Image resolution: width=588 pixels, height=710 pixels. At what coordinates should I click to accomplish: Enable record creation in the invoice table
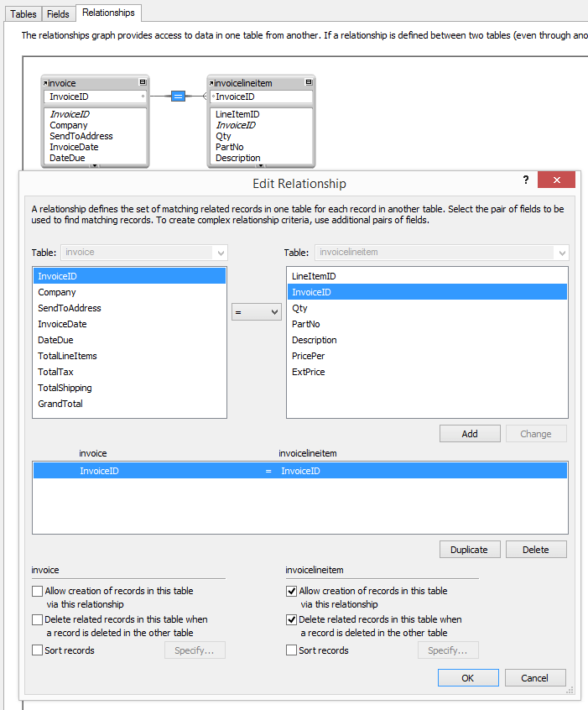pos(37,591)
